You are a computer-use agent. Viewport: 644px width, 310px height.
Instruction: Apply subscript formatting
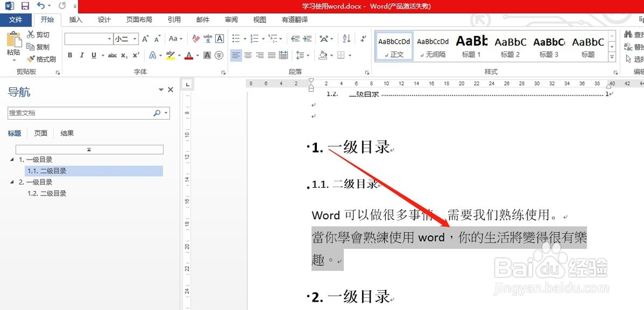[124, 55]
